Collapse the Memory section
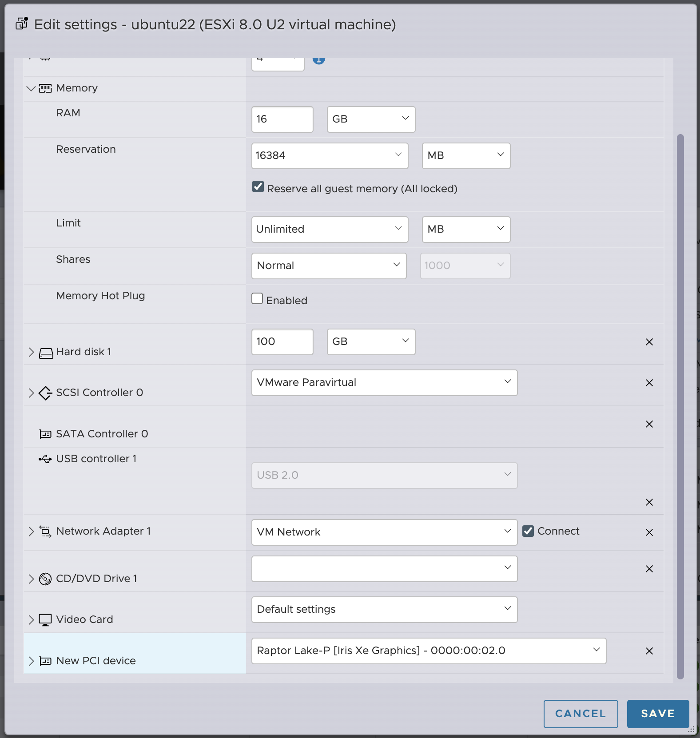The height and width of the screenshot is (738, 700). [x=31, y=88]
